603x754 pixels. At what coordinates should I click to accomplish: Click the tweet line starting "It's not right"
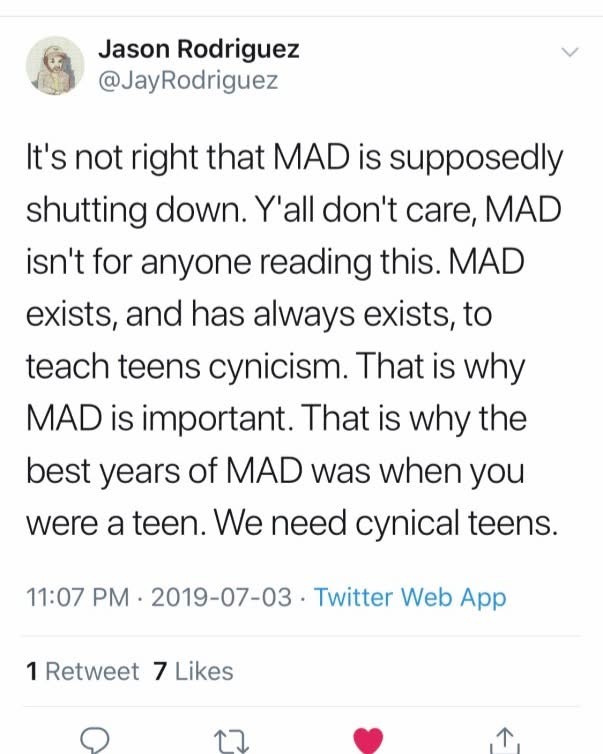point(293,158)
